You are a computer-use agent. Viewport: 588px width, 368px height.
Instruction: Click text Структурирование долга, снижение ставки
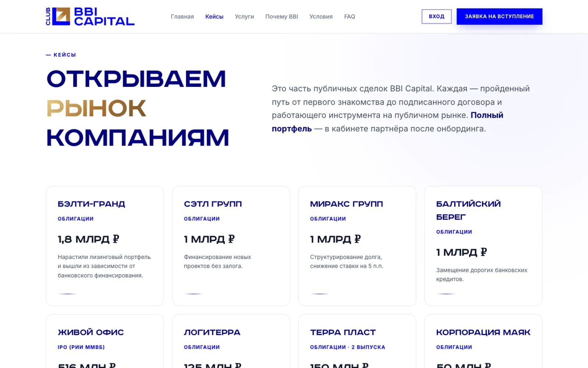[347, 262]
